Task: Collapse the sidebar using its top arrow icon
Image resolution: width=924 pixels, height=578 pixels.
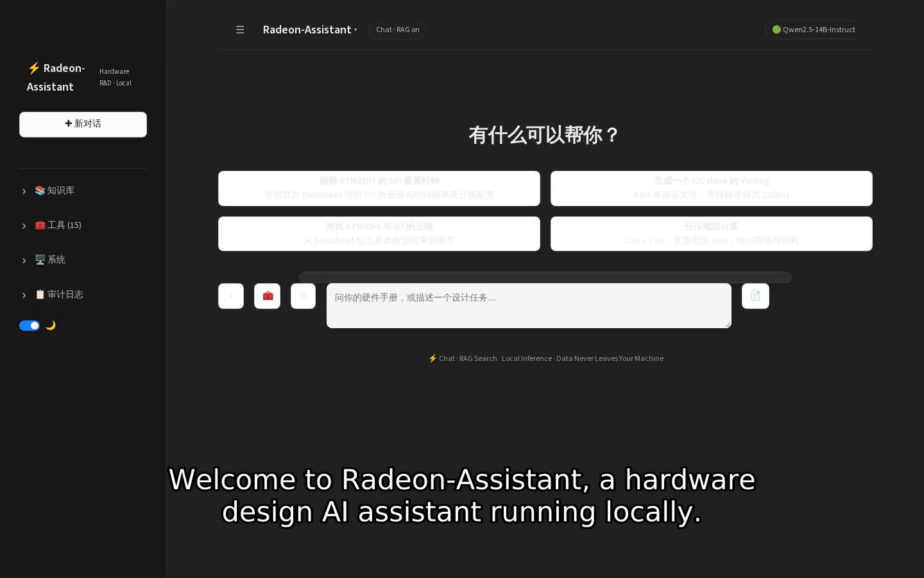Action: click(x=137, y=24)
